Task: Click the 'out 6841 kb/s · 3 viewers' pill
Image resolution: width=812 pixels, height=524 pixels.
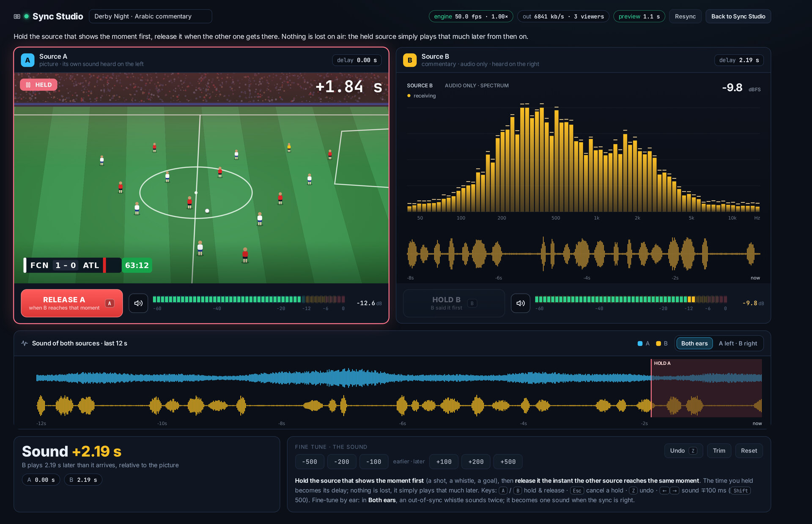Action: (563, 16)
